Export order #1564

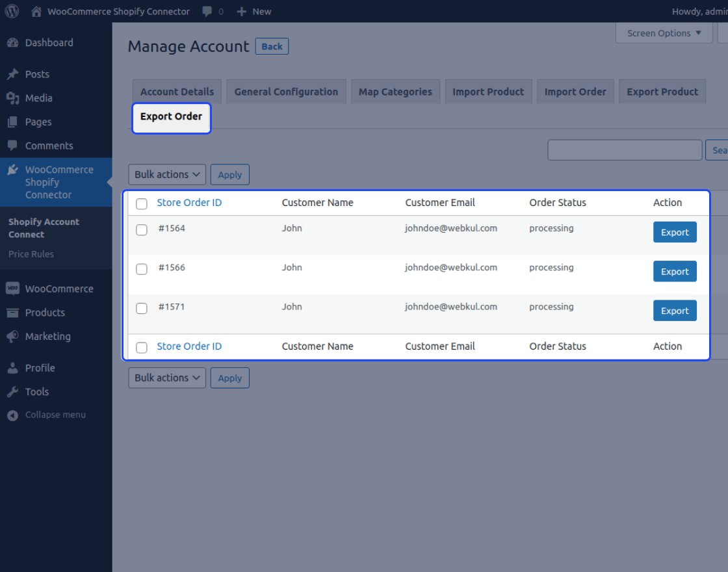[675, 232]
